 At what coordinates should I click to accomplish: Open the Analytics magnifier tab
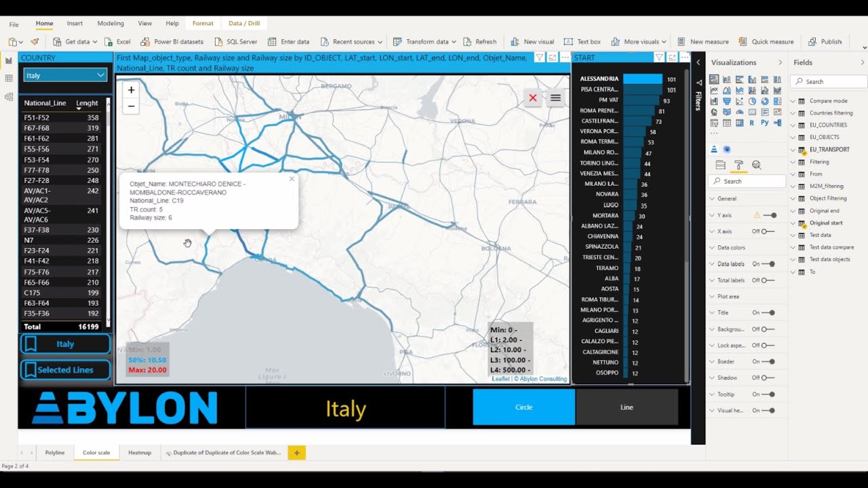757,165
